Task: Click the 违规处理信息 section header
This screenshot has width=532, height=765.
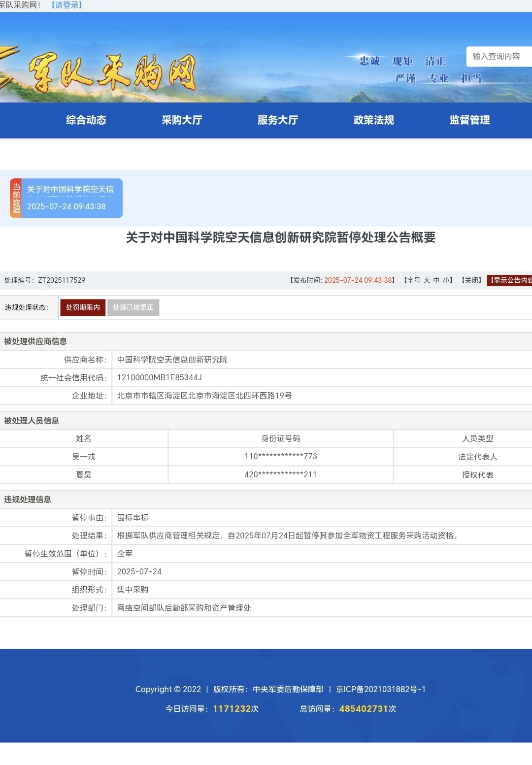Action: click(x=28, y=499)
